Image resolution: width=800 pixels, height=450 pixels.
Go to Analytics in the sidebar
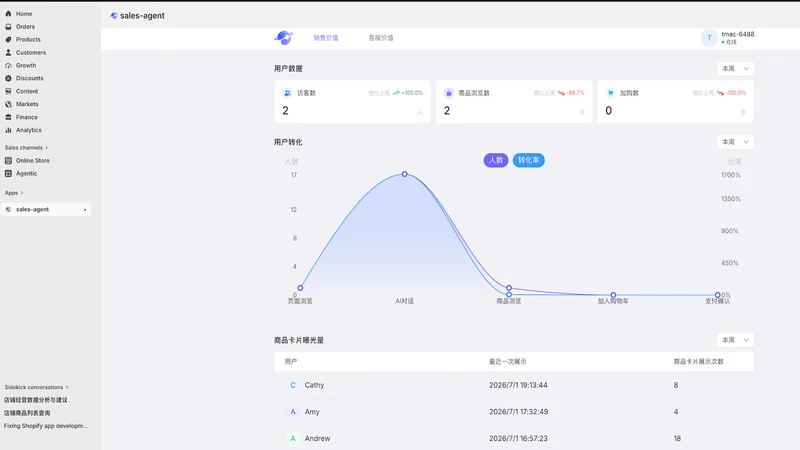coord(29,130)
